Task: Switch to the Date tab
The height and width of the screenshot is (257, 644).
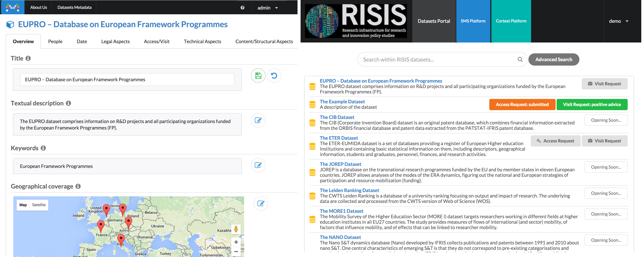Action: [x=82, y=41]
